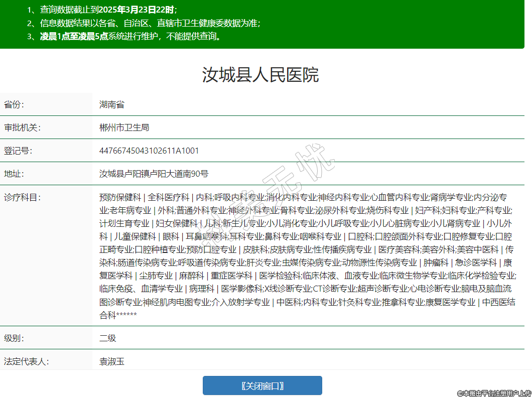The width and height of the screenshot is (532, 397).
Task: Click the approving authority 郴州市卫生局
Action: [x=124, y=127]
